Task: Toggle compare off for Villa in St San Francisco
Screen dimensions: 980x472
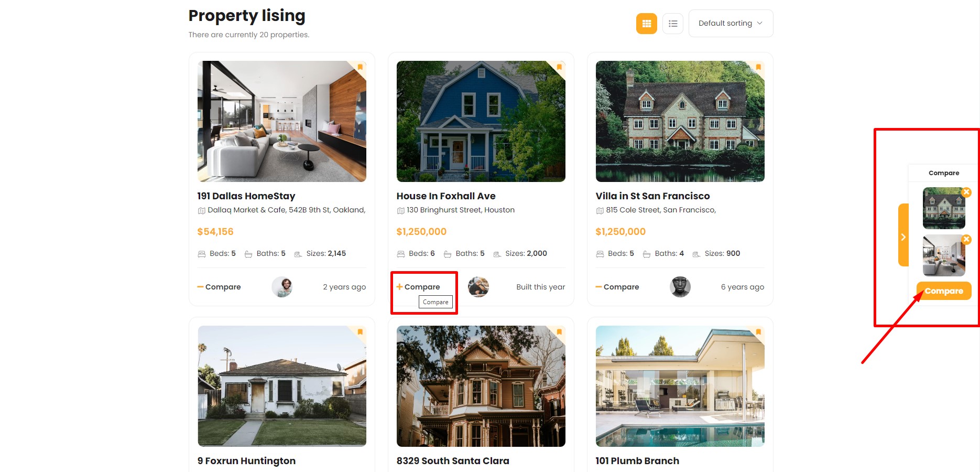Action: click(617, 287)
